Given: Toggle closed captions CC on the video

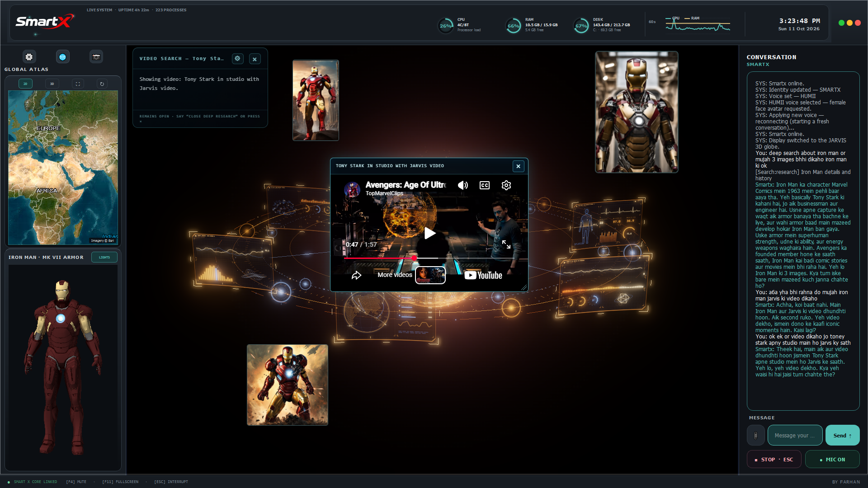Looking at the screenshot, I should pyautogui.click(x=485, y=185).
